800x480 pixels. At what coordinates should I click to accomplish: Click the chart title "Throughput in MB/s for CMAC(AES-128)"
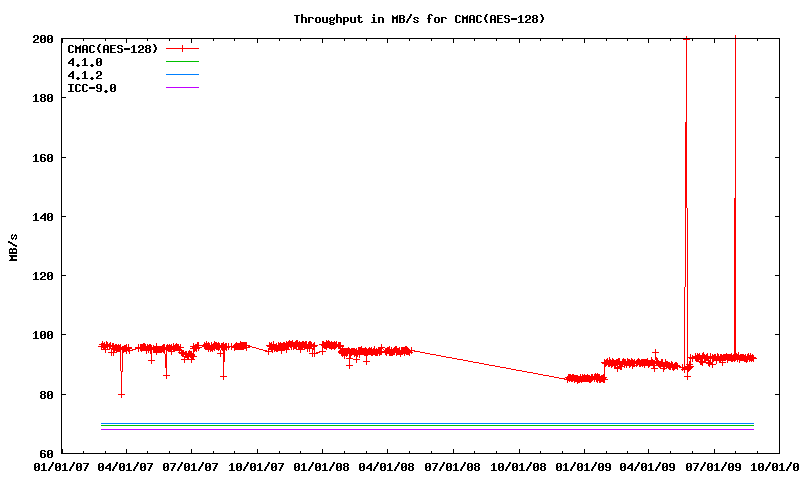419,19
